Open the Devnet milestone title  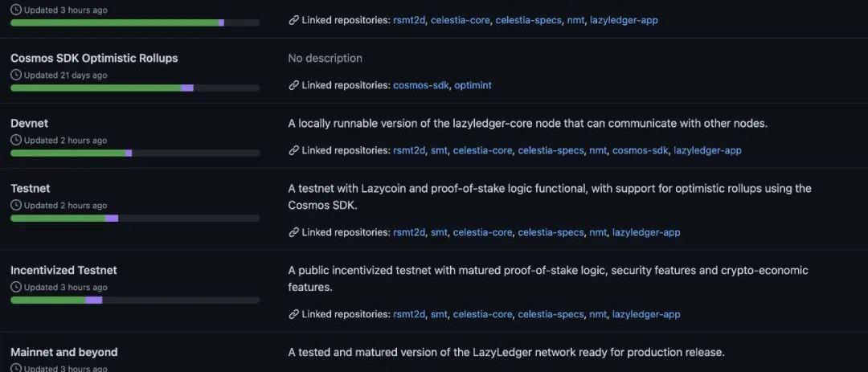coord(29,123)
